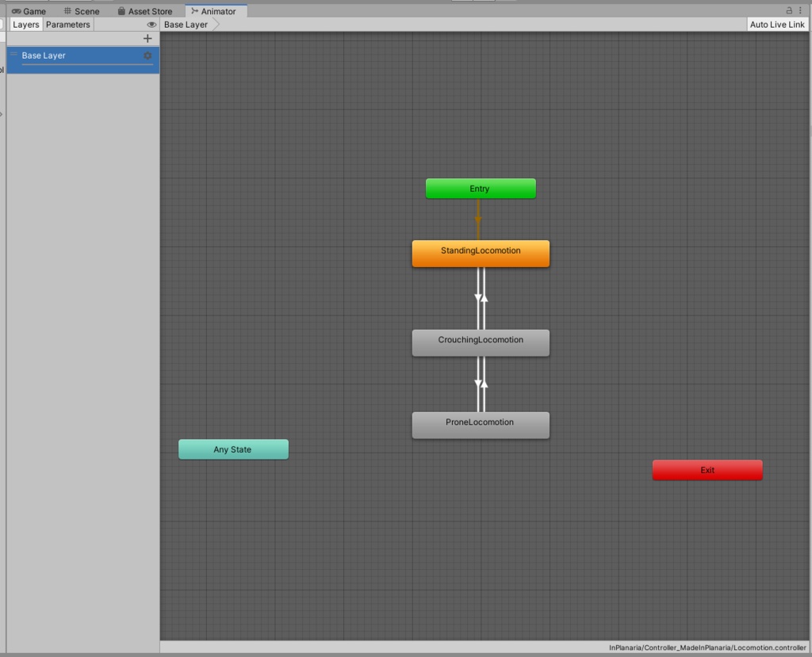Toggle the eye visibility icon beside Parameters
Screen dimensions: 812x657
[x=151, y=25]
